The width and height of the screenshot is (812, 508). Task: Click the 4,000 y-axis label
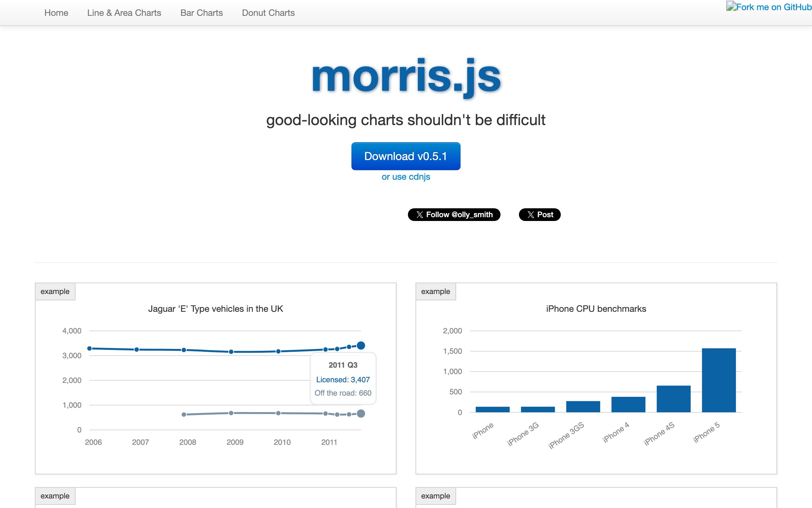coord(72,331)
